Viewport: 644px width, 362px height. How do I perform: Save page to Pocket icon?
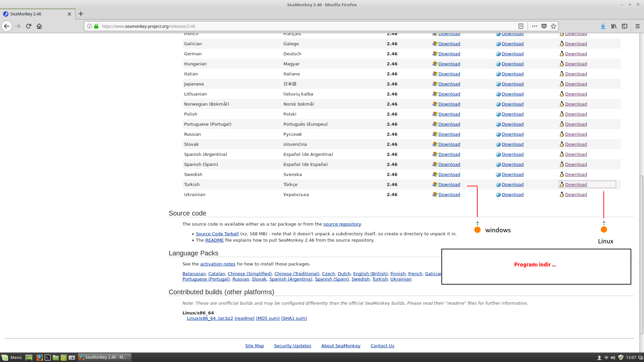[x=544, y=26]
